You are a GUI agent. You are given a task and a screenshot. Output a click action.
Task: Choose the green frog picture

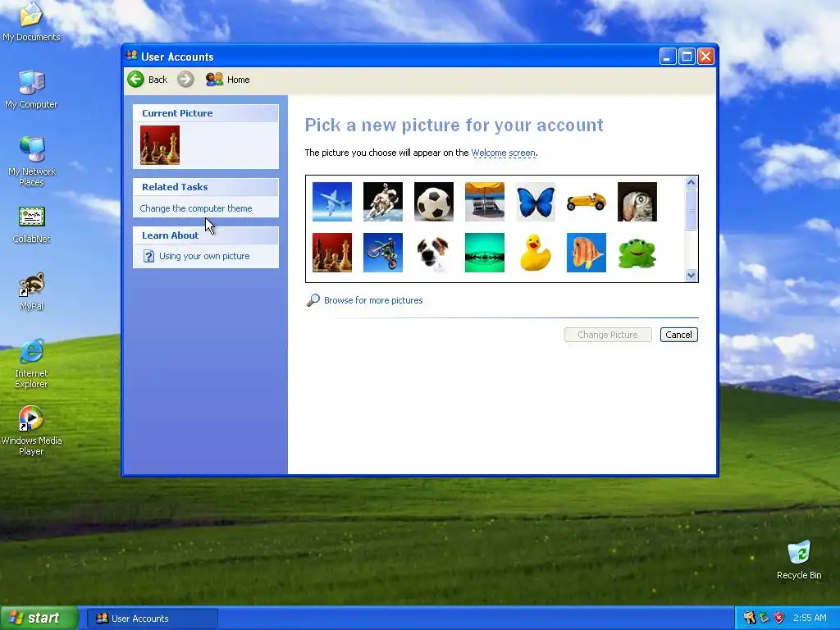tap(637, 253)
